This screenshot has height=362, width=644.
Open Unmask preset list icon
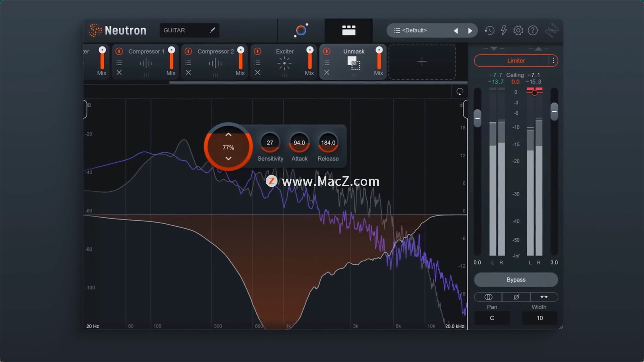tap(326, 63)
